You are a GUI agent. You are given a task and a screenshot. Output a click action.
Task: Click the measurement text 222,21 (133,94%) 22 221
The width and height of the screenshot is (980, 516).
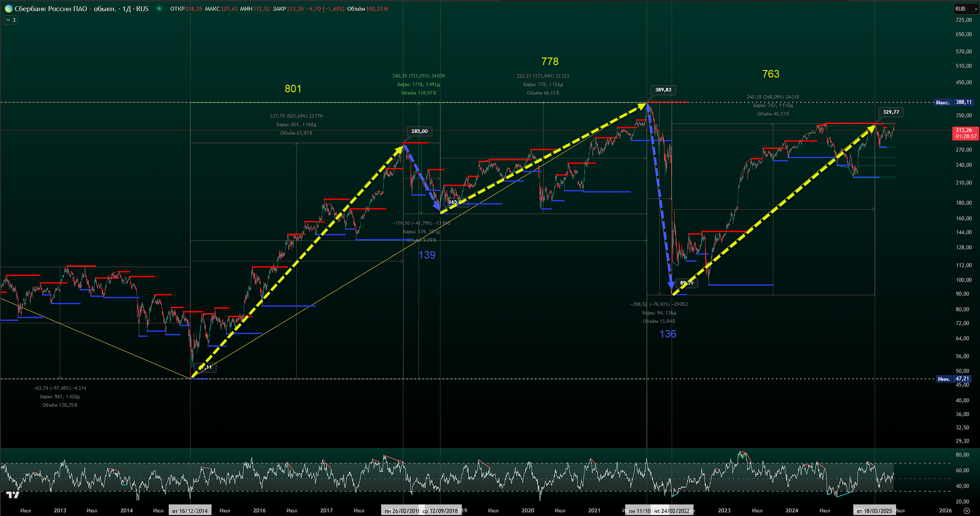(x=543, y=76)
